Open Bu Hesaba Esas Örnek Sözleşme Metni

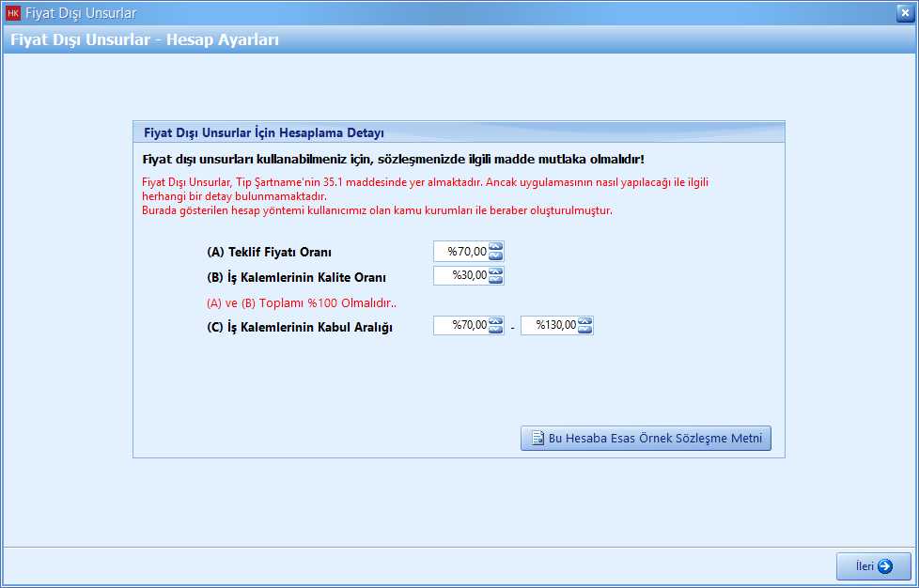(x=646, y=439)
